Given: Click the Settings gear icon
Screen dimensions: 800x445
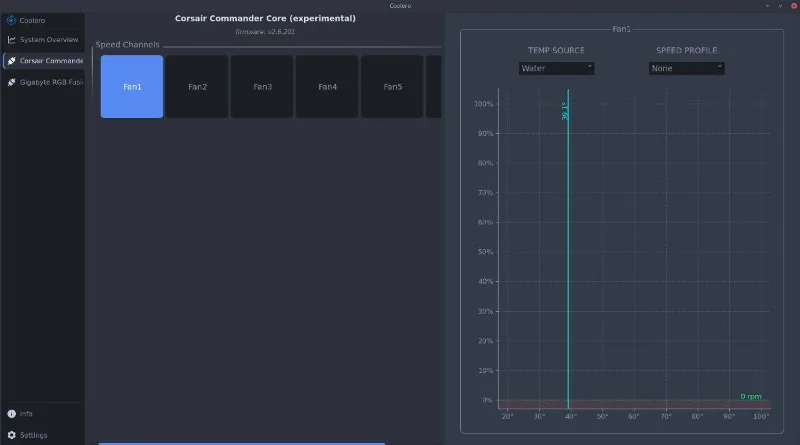Looking at the screenshot, I should pos(12,435).
